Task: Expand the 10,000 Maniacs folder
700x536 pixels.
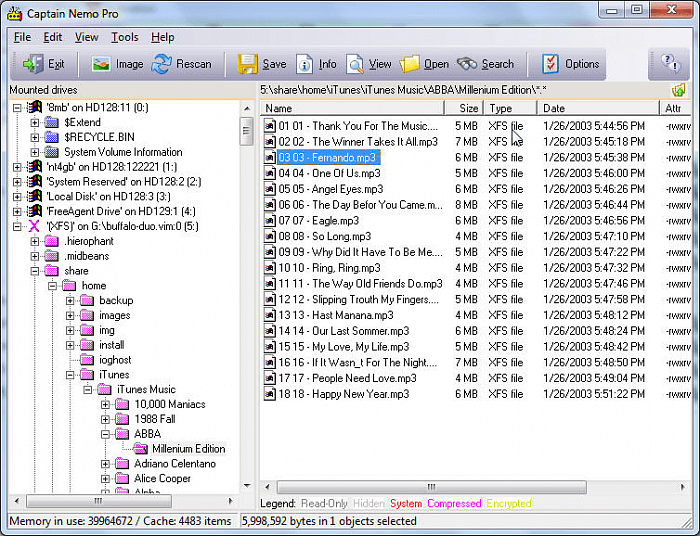Action: tap(105, 405)
